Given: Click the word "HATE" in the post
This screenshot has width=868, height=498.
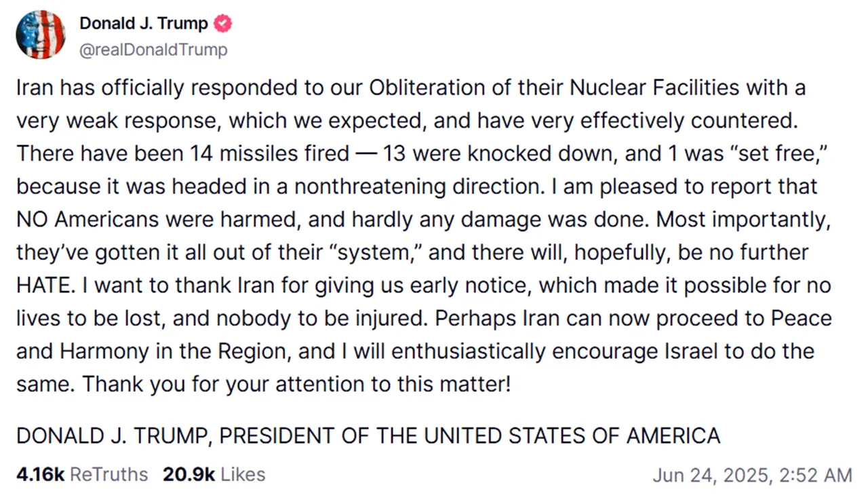Looking at the screenshot, I should pos(44,286).
